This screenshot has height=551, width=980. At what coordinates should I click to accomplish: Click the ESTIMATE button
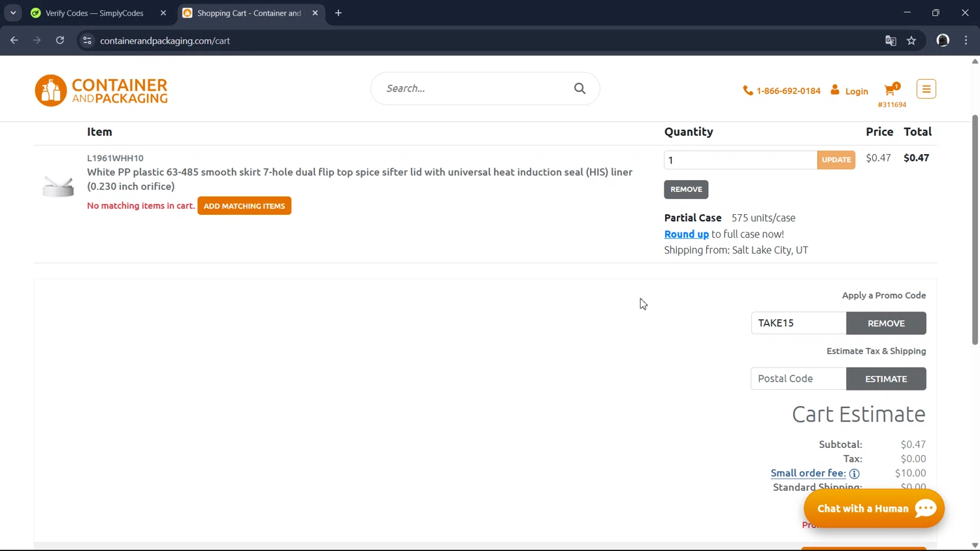point(886,379)
